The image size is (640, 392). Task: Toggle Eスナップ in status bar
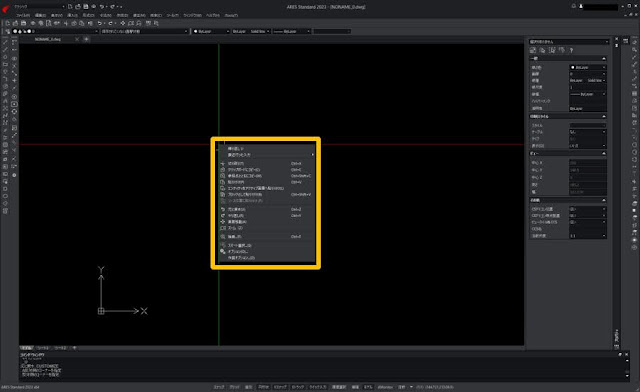280,387
